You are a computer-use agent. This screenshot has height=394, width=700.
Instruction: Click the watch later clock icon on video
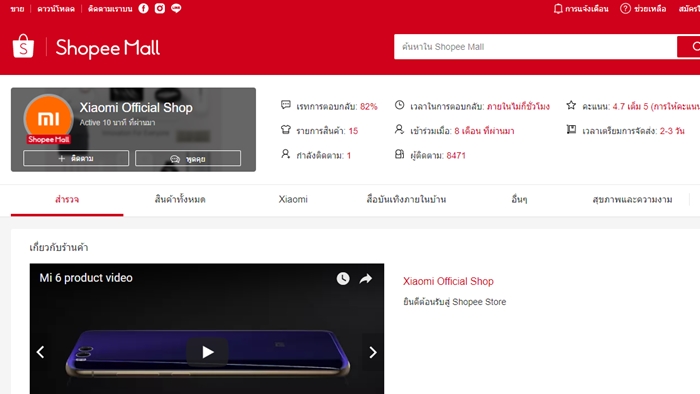click(x=343, y=278)
